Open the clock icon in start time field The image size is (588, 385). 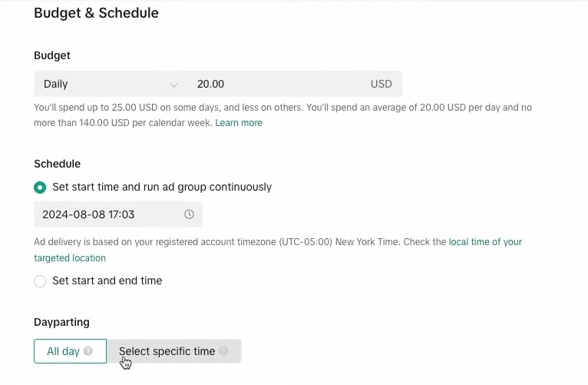[189, 214]
